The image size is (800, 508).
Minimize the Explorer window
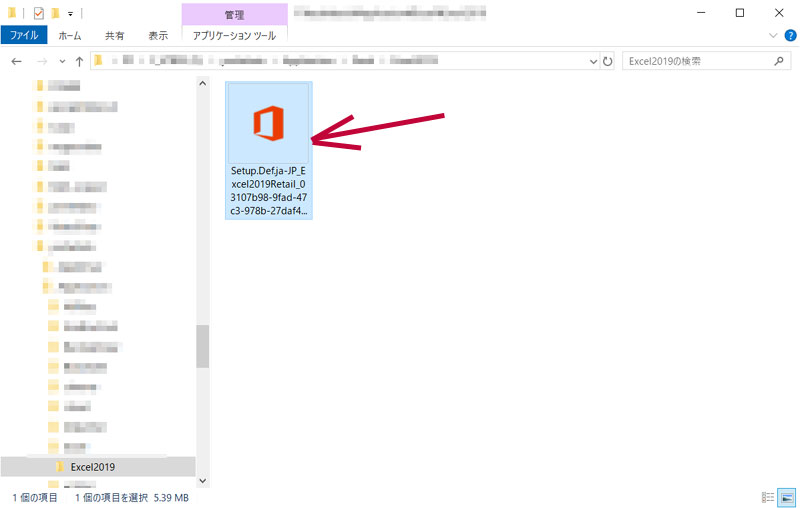tap(701, 13)
